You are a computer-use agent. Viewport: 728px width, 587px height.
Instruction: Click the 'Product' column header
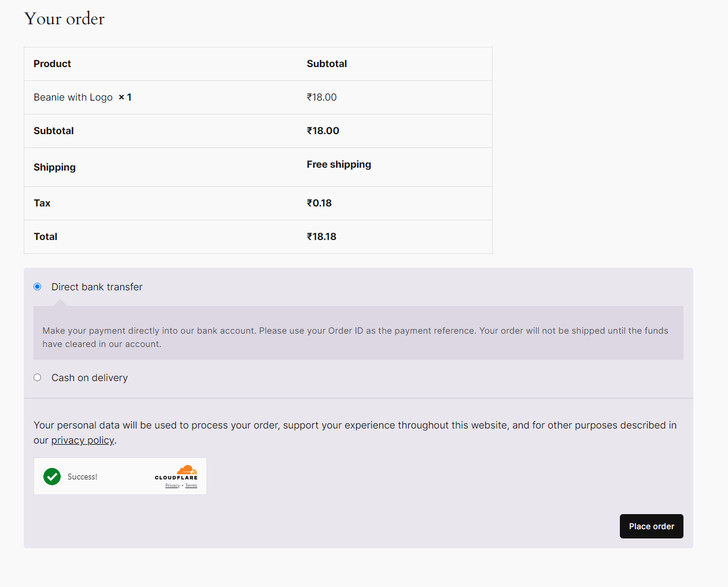[52, 64]
